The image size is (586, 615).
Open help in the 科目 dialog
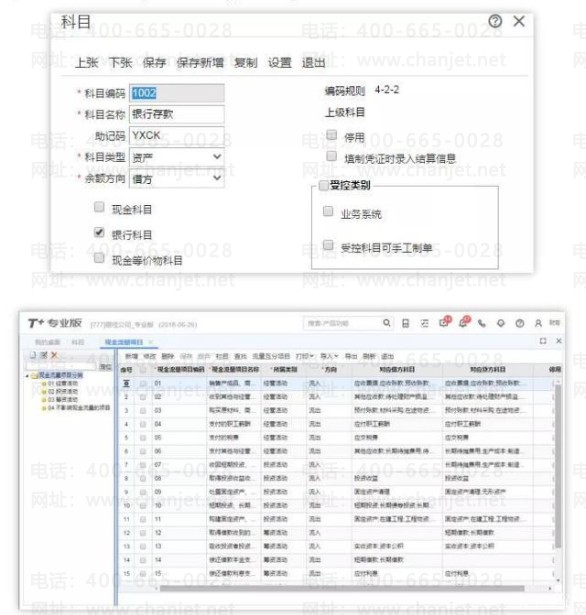tap(495, 21)
